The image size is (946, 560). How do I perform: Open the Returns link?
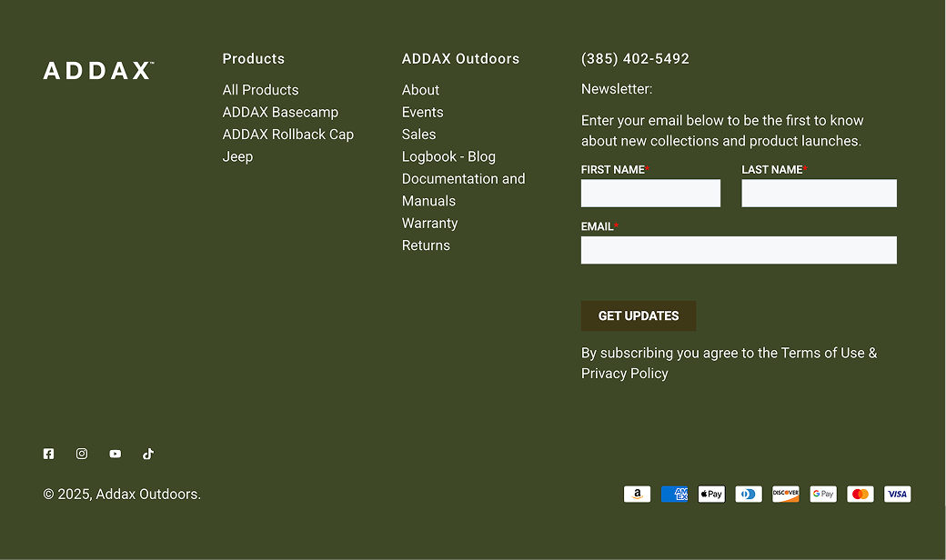click(x=426, y=245)
